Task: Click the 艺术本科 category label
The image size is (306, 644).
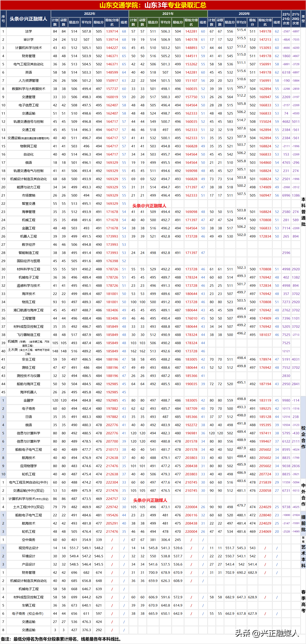Action: click(x=303, y=556)
